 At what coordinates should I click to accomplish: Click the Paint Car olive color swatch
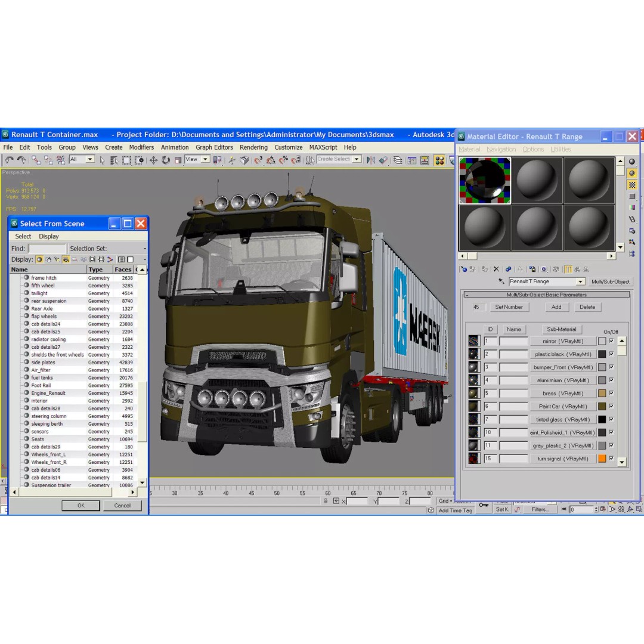[x=602, y=406]
